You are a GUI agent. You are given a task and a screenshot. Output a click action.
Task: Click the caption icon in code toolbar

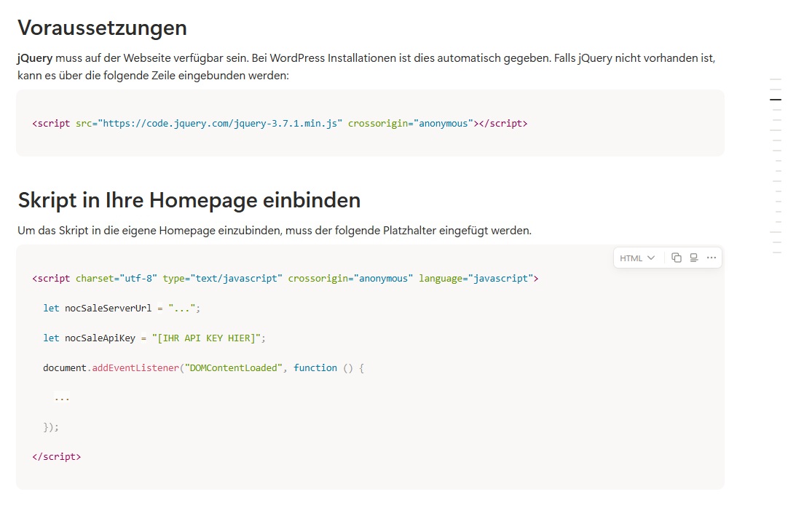pyautogui.click(x=694, y=258)
